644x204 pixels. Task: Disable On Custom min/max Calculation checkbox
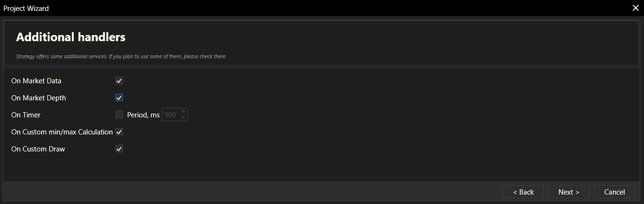coord(119,132)
